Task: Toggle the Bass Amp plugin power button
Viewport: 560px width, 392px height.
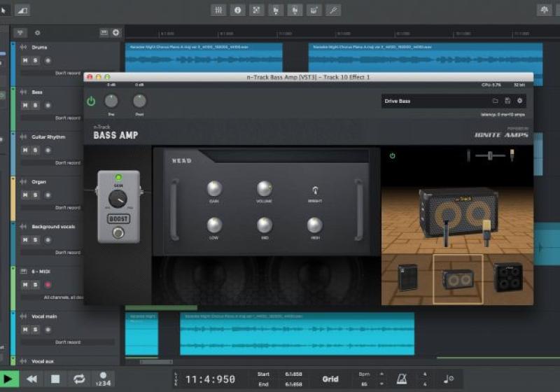Action: point(91,101)
